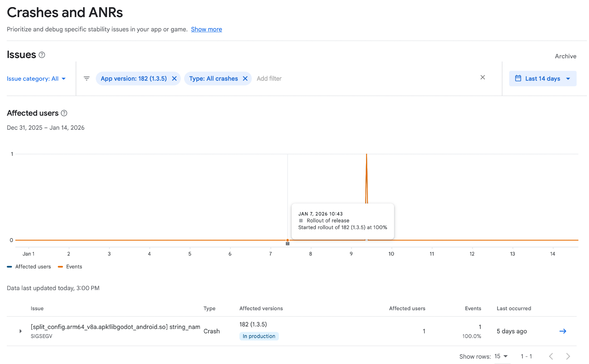Toggle the Events legend series
This screenshot has width=589, height=364.
[70, 267]
